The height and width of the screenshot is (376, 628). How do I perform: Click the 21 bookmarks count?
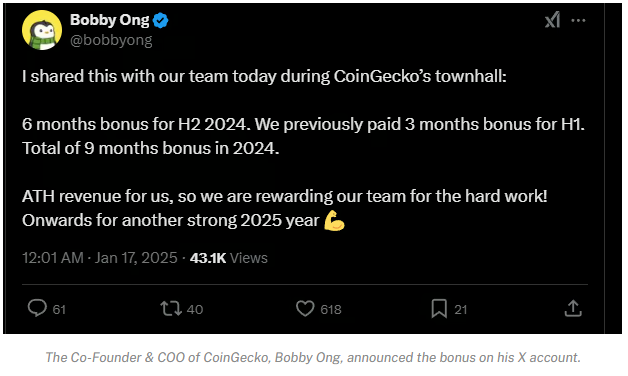click(x=461, y=309)
